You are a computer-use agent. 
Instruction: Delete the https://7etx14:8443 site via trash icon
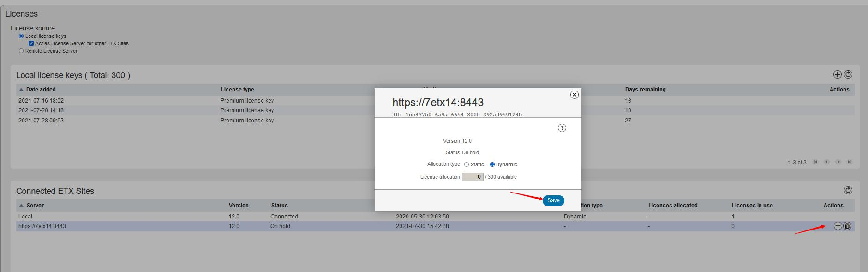coord(847,226)
